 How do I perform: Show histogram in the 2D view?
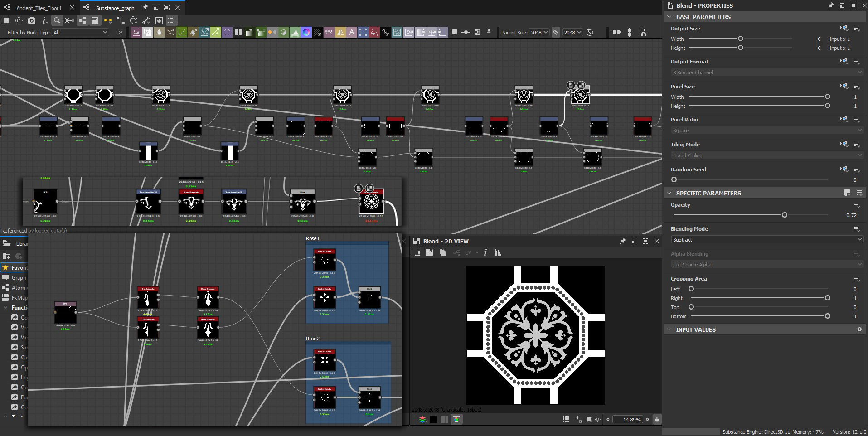[498, 253]
